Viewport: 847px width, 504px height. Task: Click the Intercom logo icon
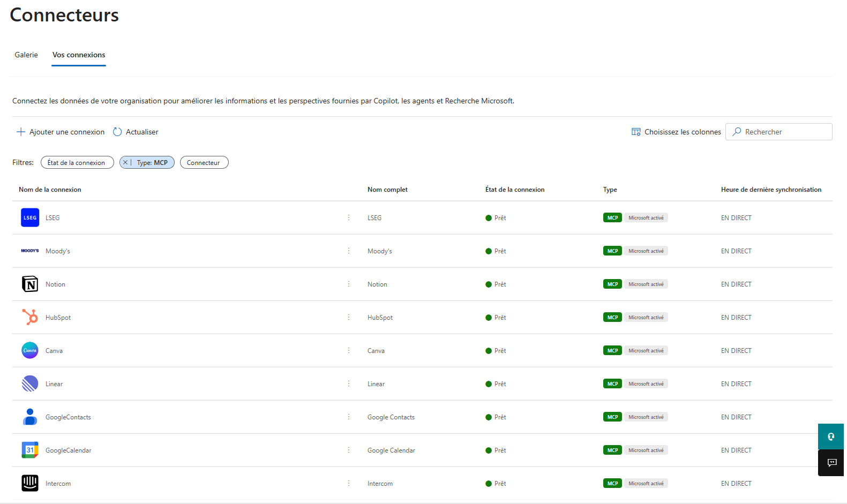click(30, 483)
